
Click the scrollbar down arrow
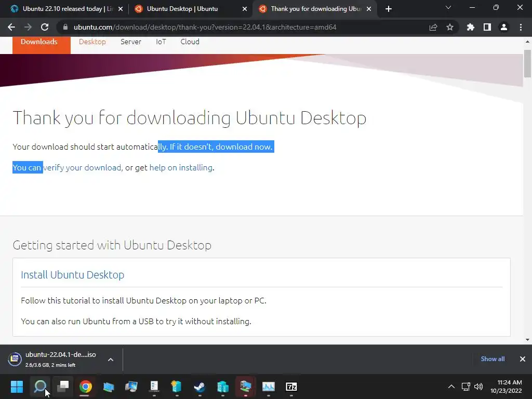click(527, 340)
